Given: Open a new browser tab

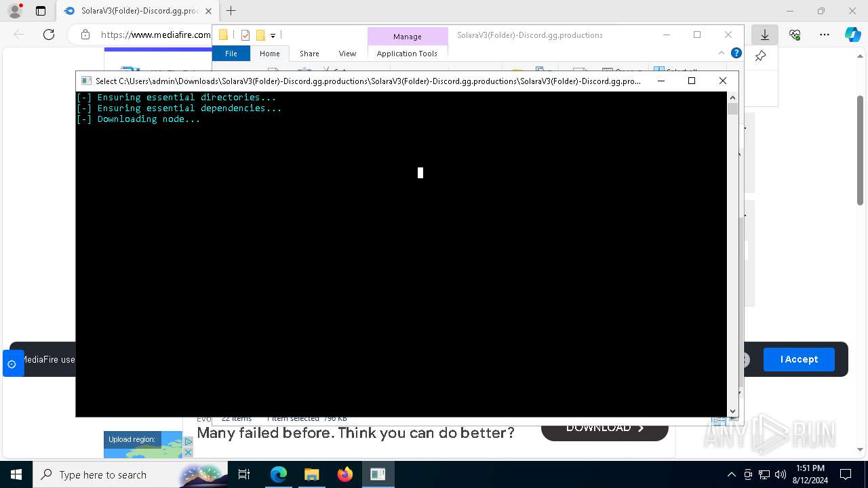Looking at the screenshot, I should coord(231,11).
